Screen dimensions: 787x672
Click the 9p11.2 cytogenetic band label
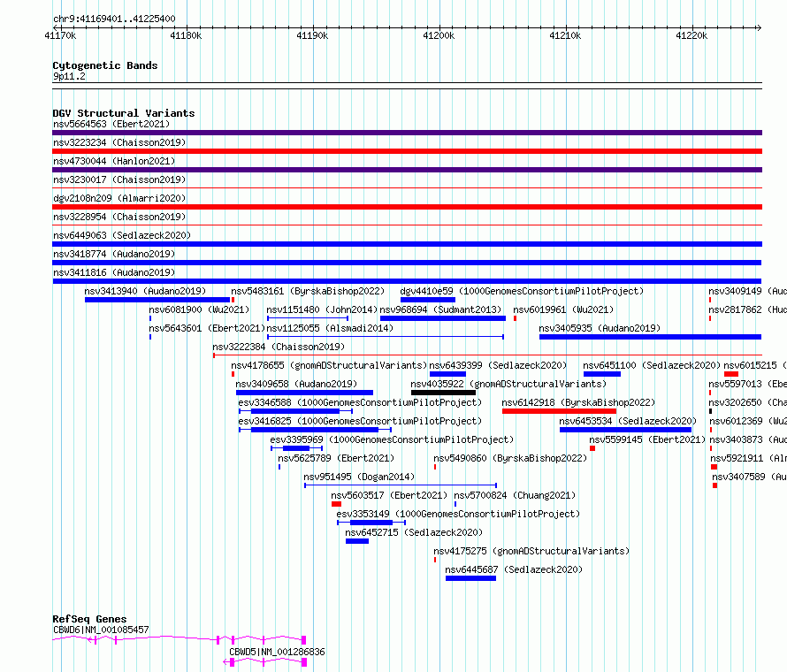pos(69,76)
